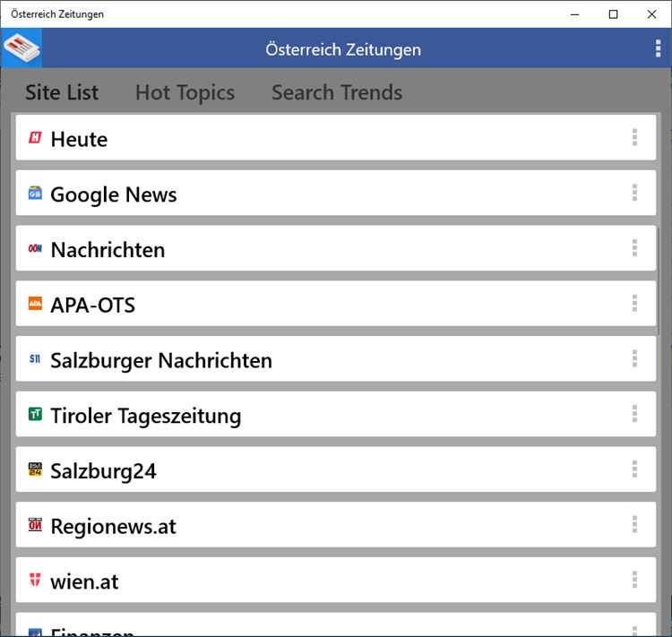This screenshot has width=672, height=637.
Task: Click the wien.at red shield favicon
Action: coord(35,580)
